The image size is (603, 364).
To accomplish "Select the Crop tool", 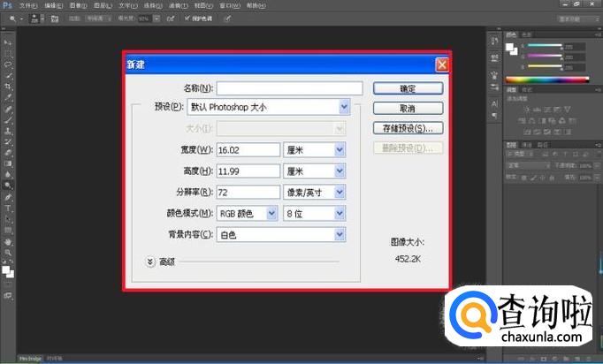I will click(x=8, y=87).
